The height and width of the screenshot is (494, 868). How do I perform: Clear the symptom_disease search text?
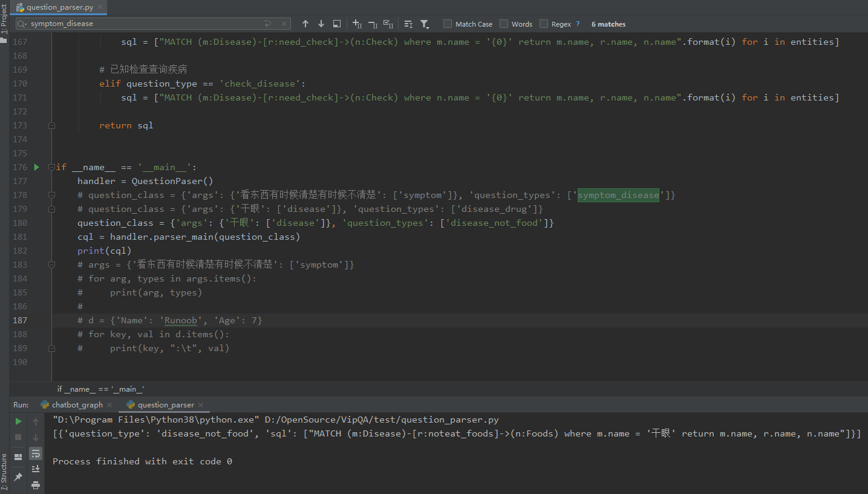(x=283, y=24)
